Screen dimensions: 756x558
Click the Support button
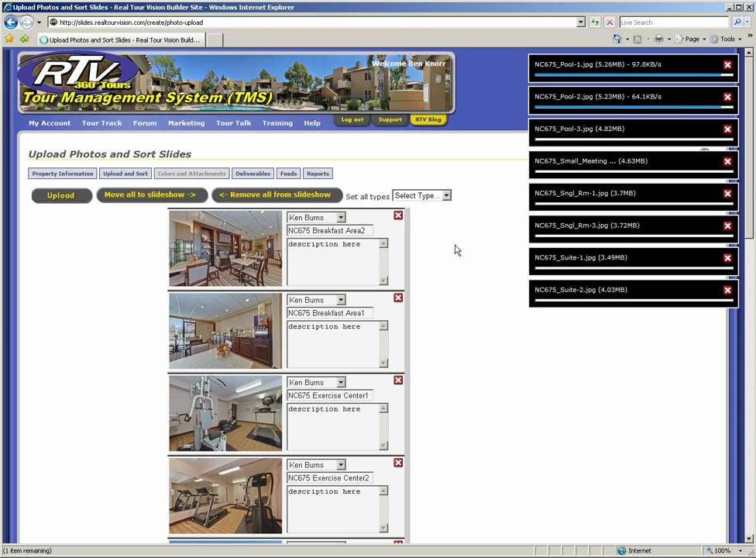tap(390, 119)
